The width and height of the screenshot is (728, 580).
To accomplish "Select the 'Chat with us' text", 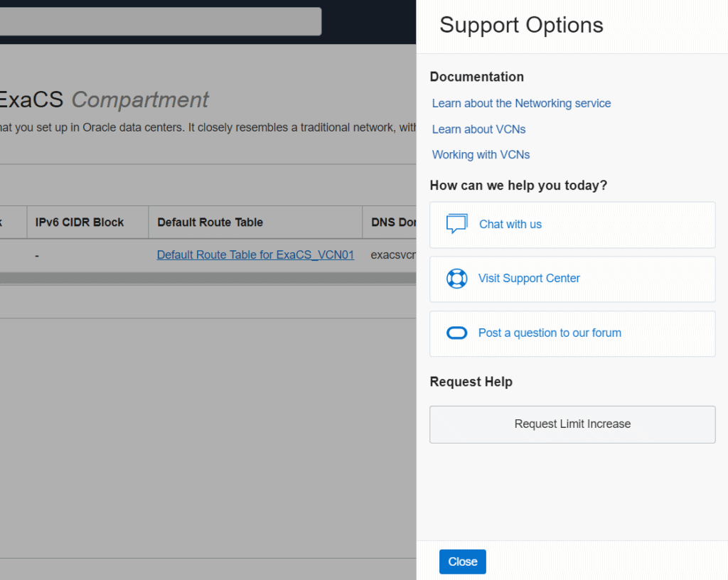I will point(510,225).
